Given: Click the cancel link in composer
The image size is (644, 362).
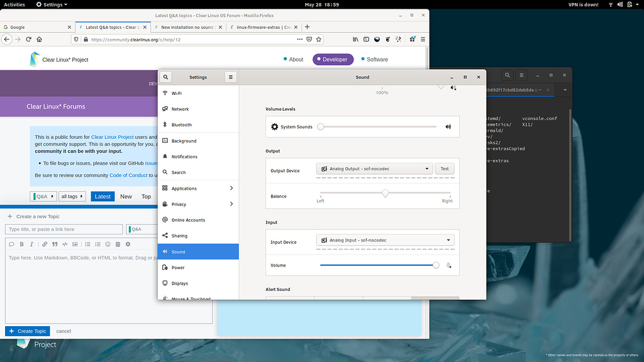Looking at the screenshot, I should (64, 331).
